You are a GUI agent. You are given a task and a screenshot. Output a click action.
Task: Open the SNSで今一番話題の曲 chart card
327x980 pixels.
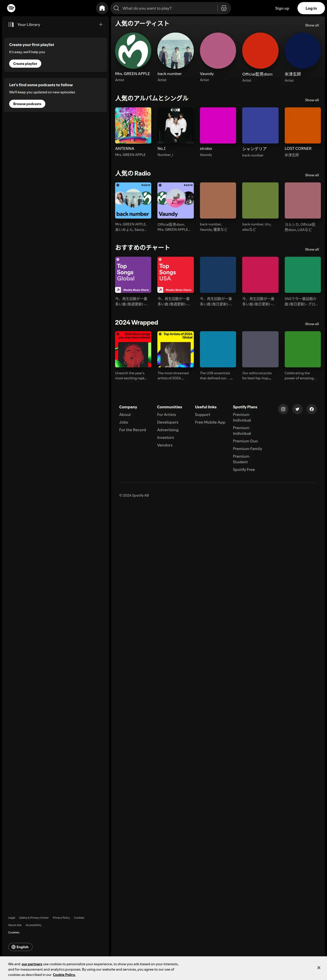(303, 275)
